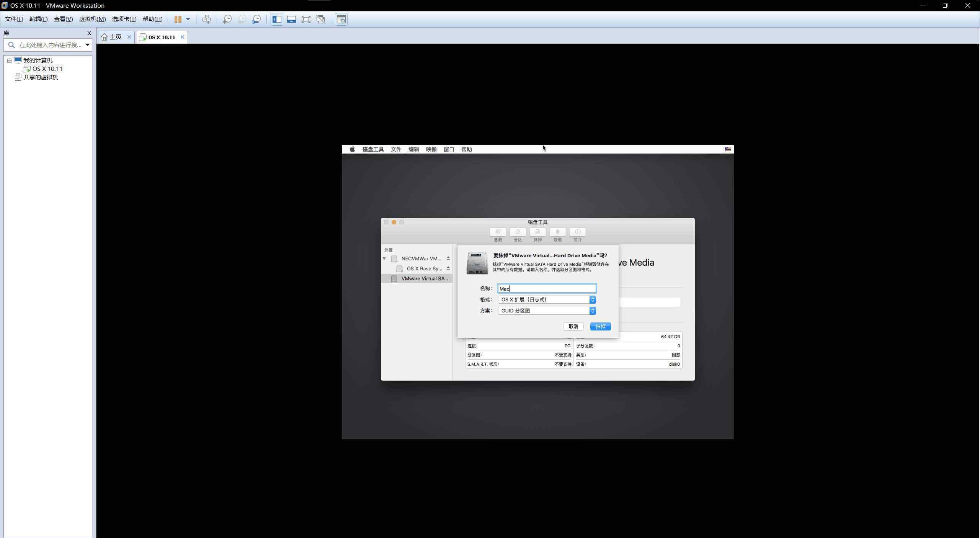Click the take snapshot icon

(227, 19)
